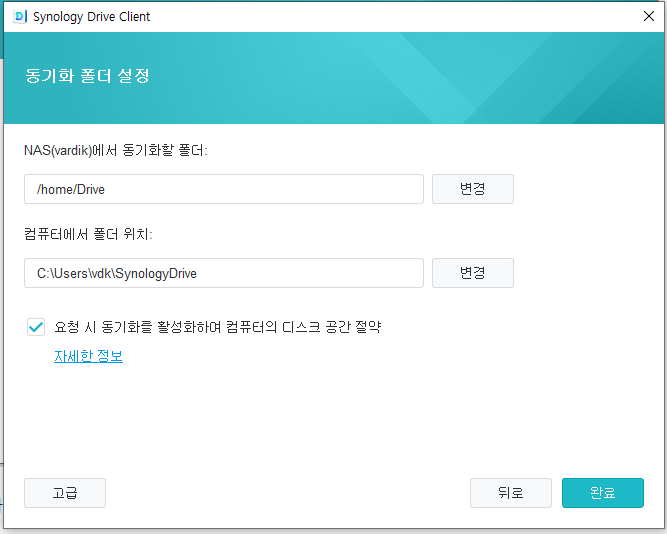Click the 동기화 폴더 설정 heading
The width and height of the screenshot is (667, 534).
(x=87, y=76)
